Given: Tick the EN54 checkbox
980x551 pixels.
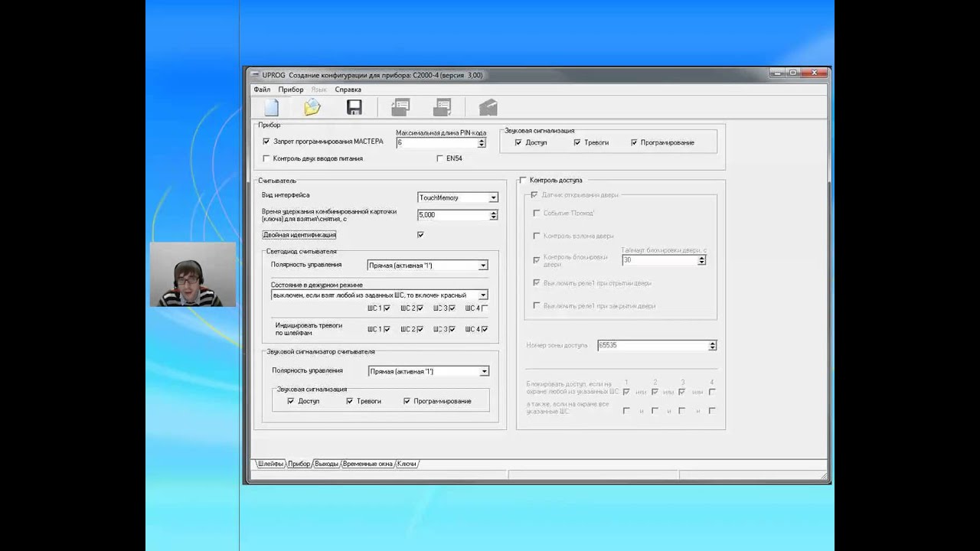Looking at the screenshot, I should pos(439,158).
